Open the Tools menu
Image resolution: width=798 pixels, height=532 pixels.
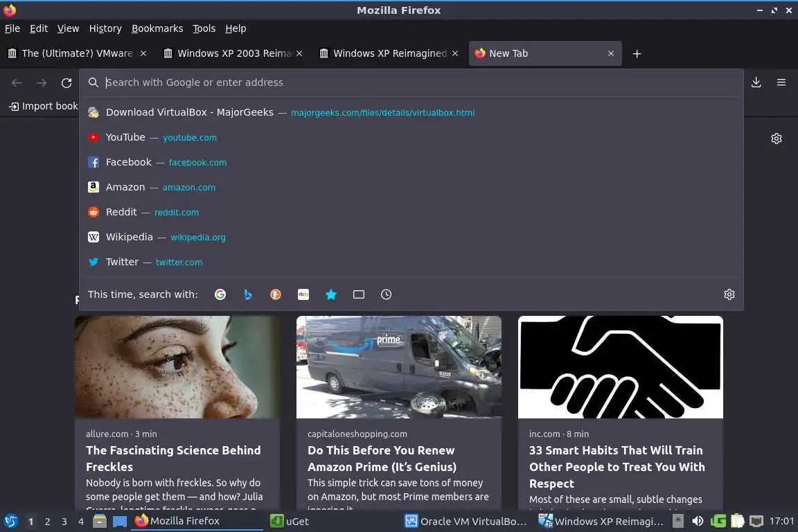click(x=204, y=28)
